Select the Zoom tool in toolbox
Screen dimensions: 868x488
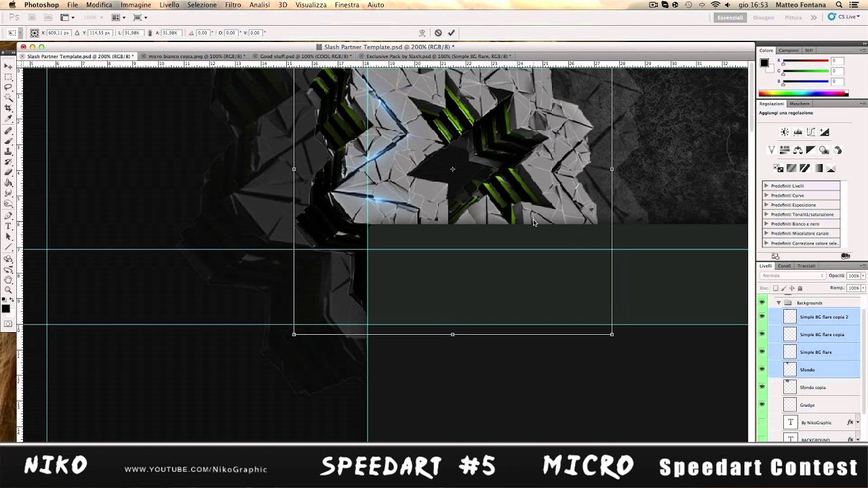click(x=8, y=289)
